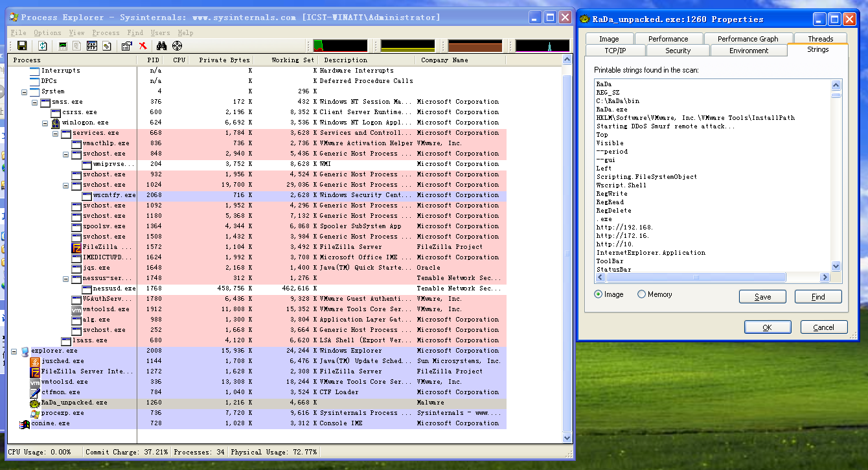This screenshot has width=868, height=470.
Task: Click the strings list horizontal scrollbar
Action: [x=713, y=277]
